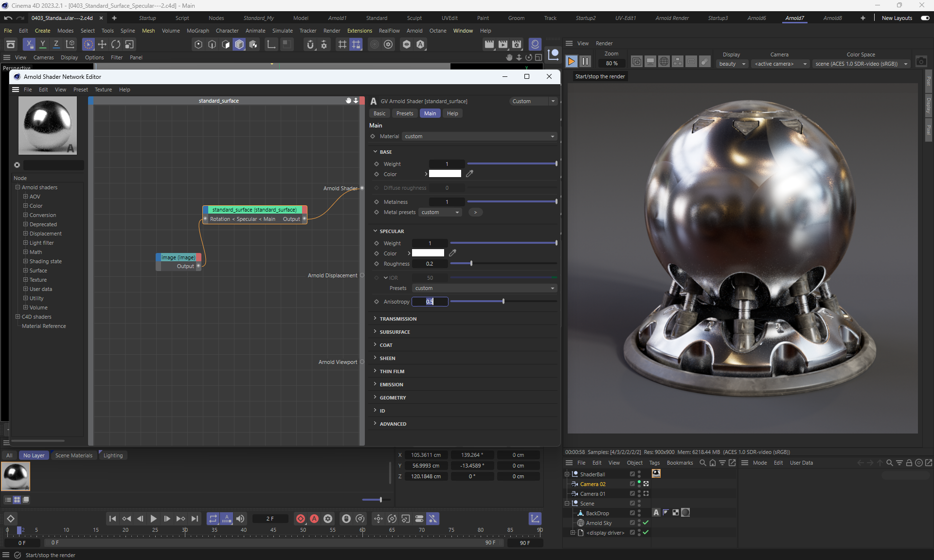Click play forward in timeline controls
934x560 pixels.
coord(153,519)
